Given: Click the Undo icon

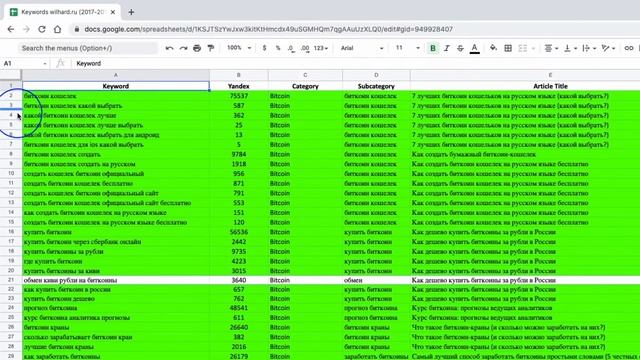Looking at the screenshot, I should (169, 48).
